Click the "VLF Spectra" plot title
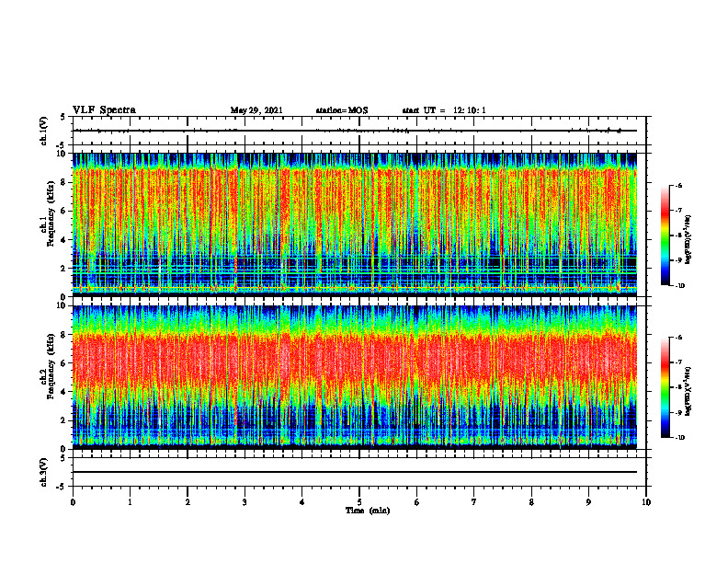This screenshot has height=563, width=728. 104,110
